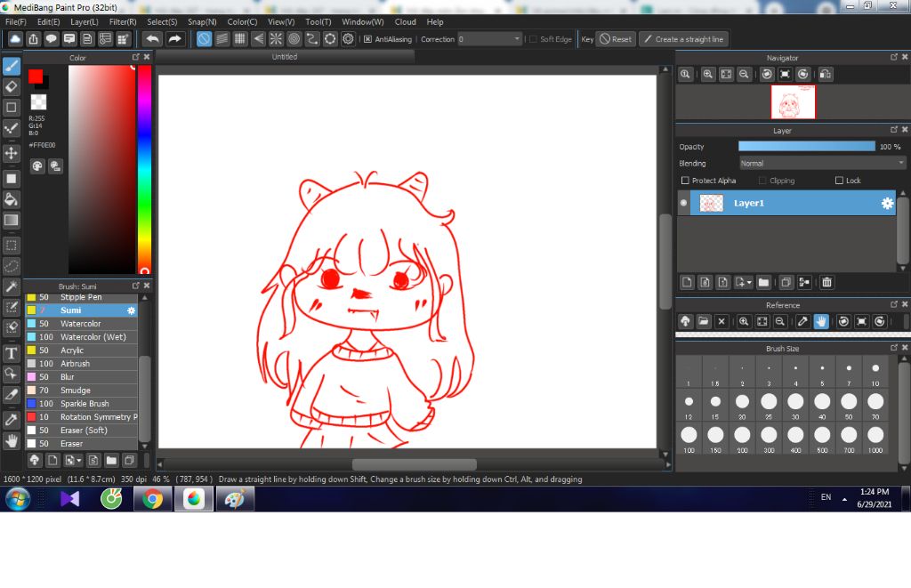The height and width of the screenshot is (588, 911).
Task: Select the Gradient tool
Action: (12, 221)
